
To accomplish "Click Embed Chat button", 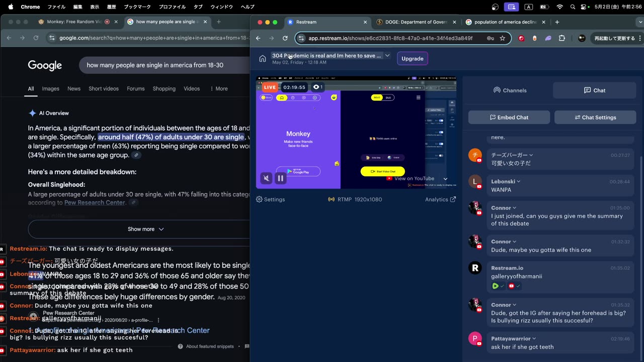I will click(509, 117).
